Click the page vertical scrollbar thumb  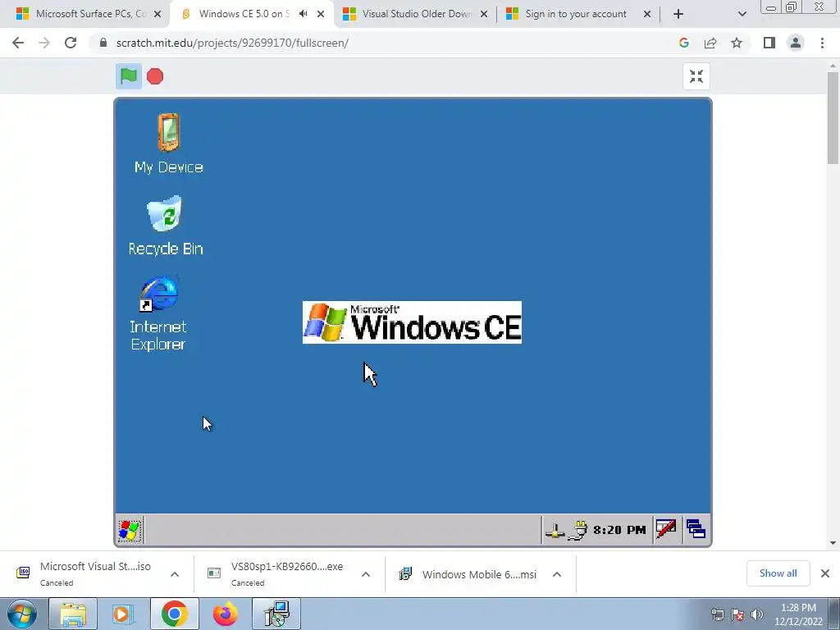pyautogui.click(x=833, y=118)
